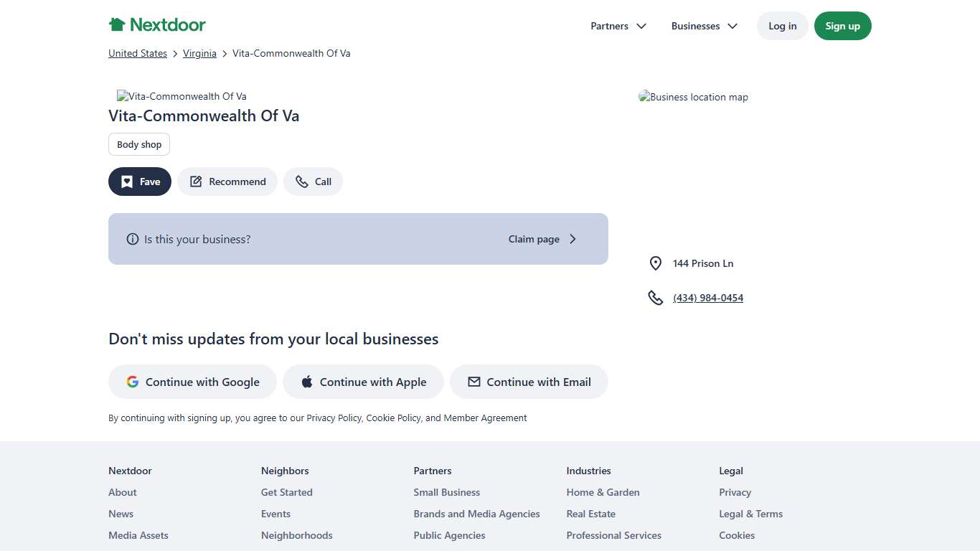
Task: Navigate to Virginia breadcrumb link
Action: [x=199, y=54]
